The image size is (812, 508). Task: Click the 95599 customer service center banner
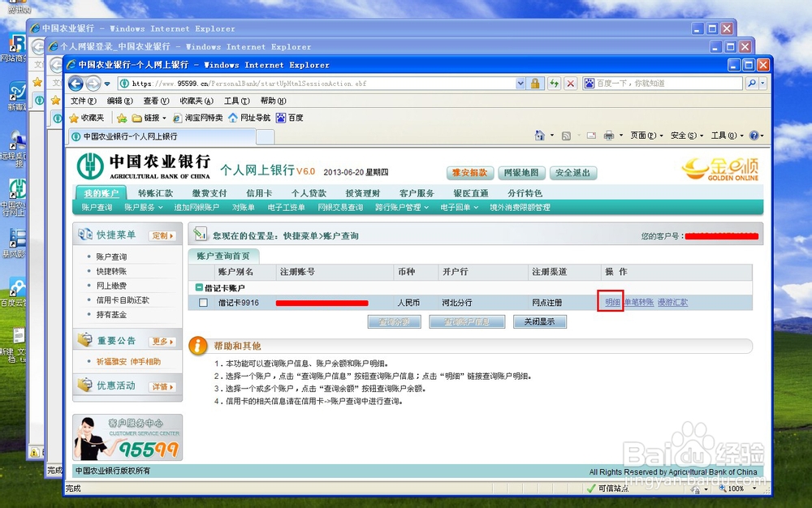coord(127,437)
